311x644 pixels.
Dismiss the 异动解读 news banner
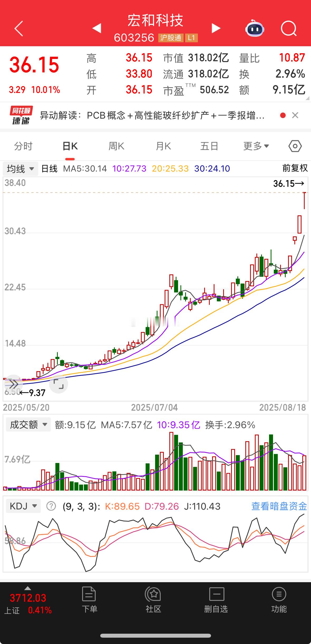point(295,115)
